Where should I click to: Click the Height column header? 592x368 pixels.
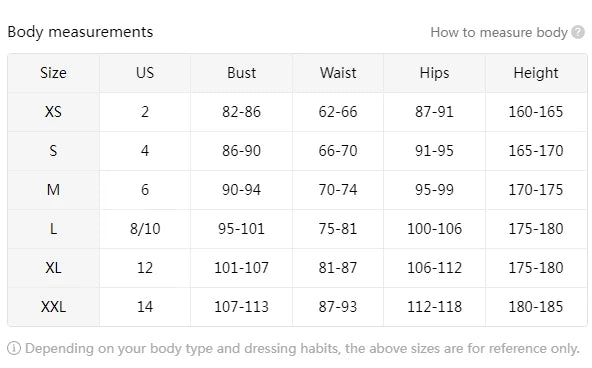[x=536, y=73]
